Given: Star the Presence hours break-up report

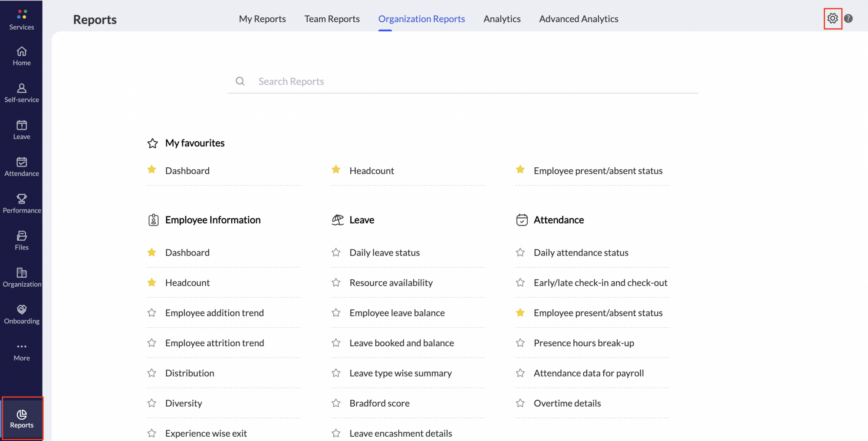Looking at the screenshot, I should [520, 343].
